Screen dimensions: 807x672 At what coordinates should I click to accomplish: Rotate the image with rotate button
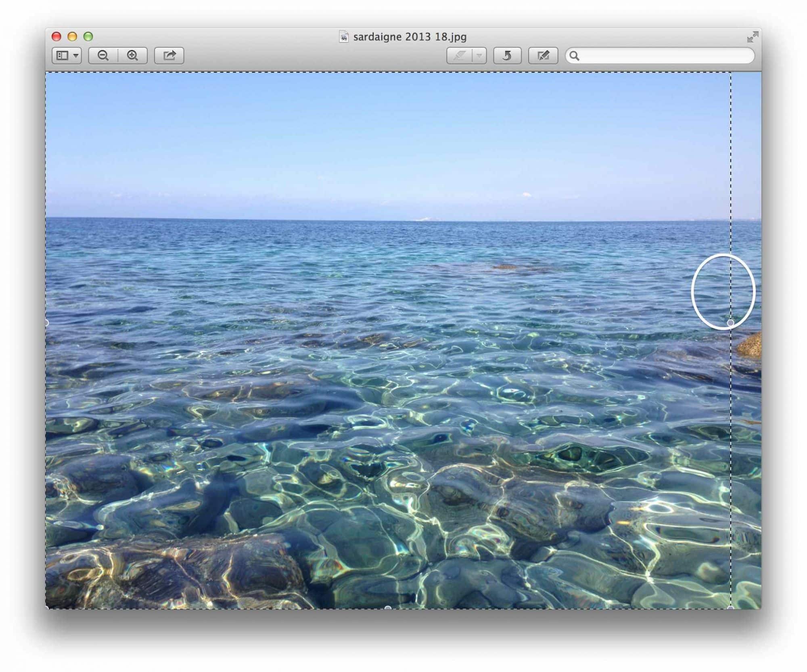pyautogui.click(x=507, y=56)
